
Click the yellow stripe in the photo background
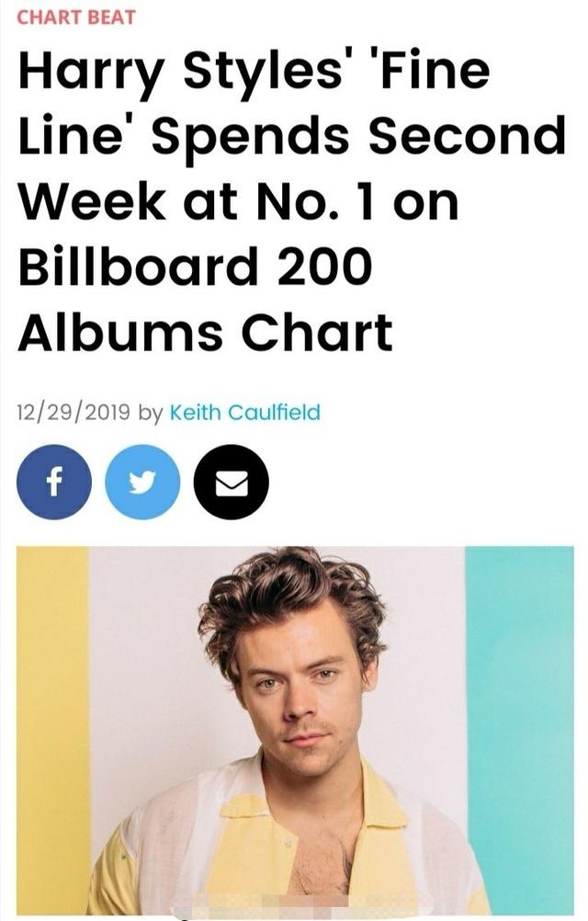(x=52, y=730)
